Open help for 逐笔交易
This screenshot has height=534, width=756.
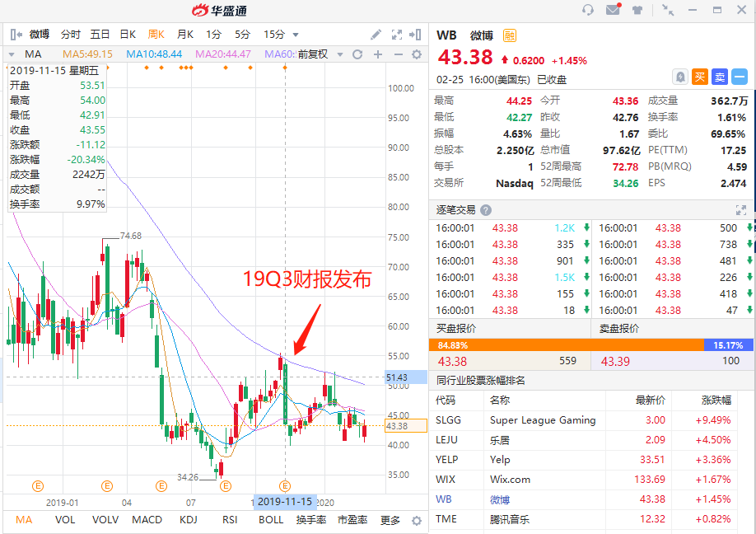point(486,210)
